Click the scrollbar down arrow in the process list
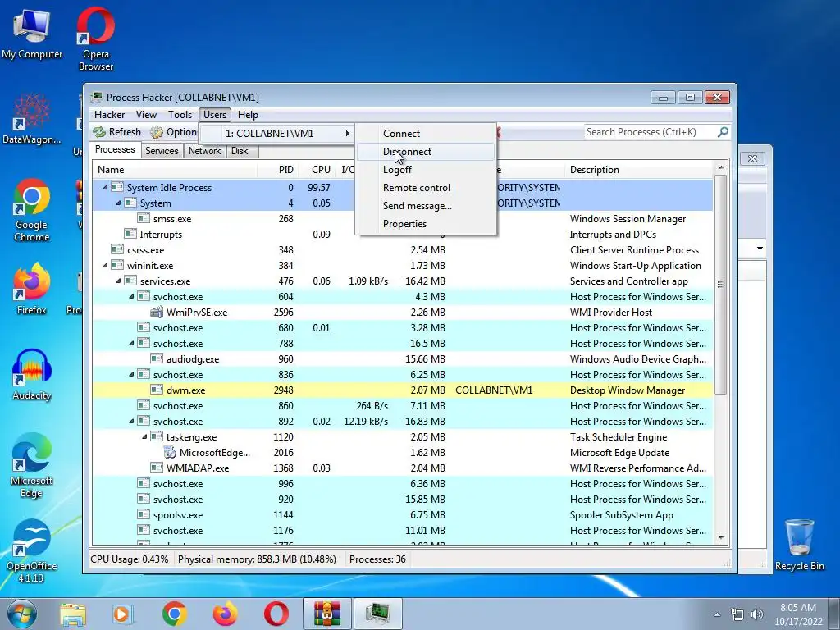The width and height of the screenshot is (840, 630). coord(721,538)
